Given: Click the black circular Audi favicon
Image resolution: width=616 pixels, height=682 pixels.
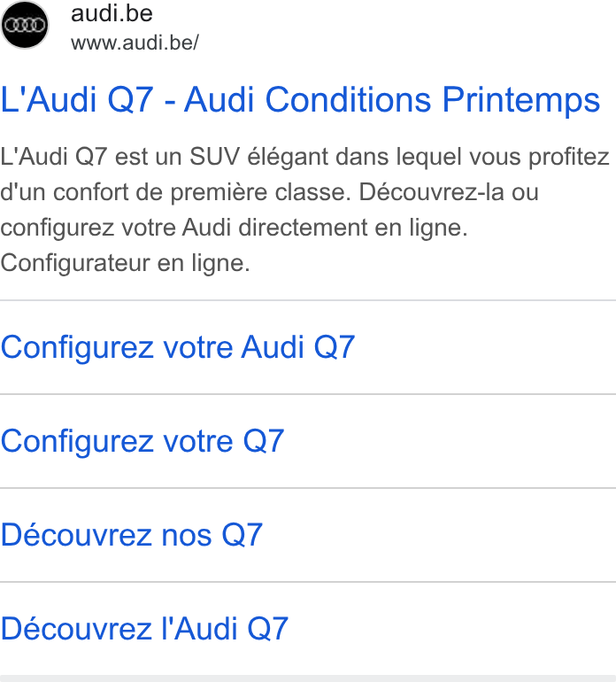Looking at the screenshot, I should [25, 25].
